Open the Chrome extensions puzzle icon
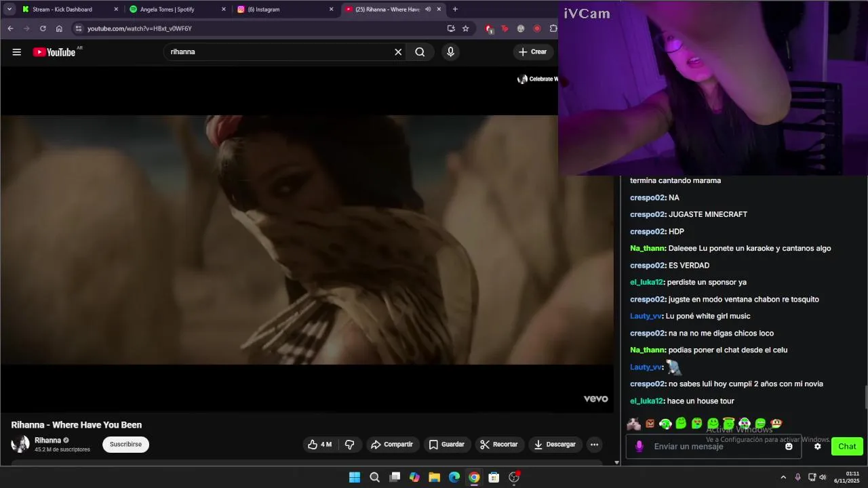The image size is (868, 488). pyautogui.click(x=553, y=28)
